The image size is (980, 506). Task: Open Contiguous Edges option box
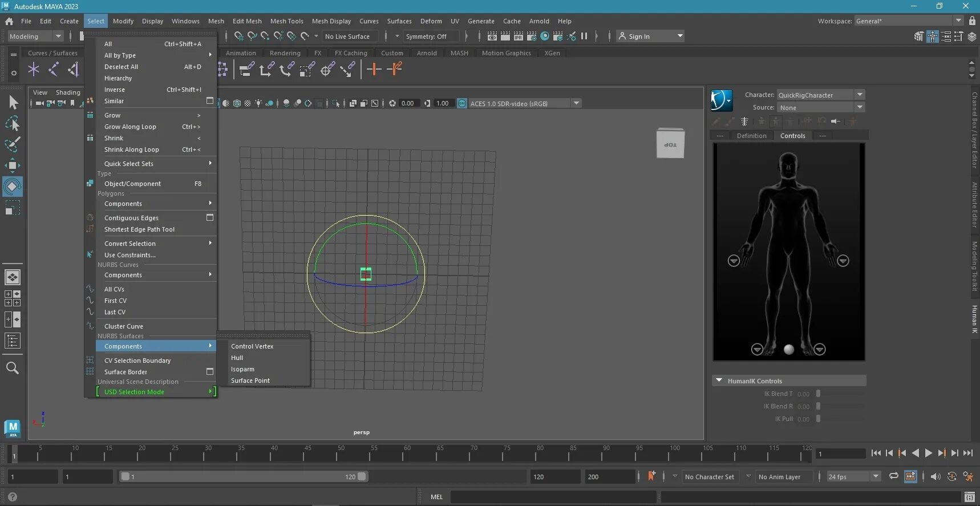pos(209,218)
